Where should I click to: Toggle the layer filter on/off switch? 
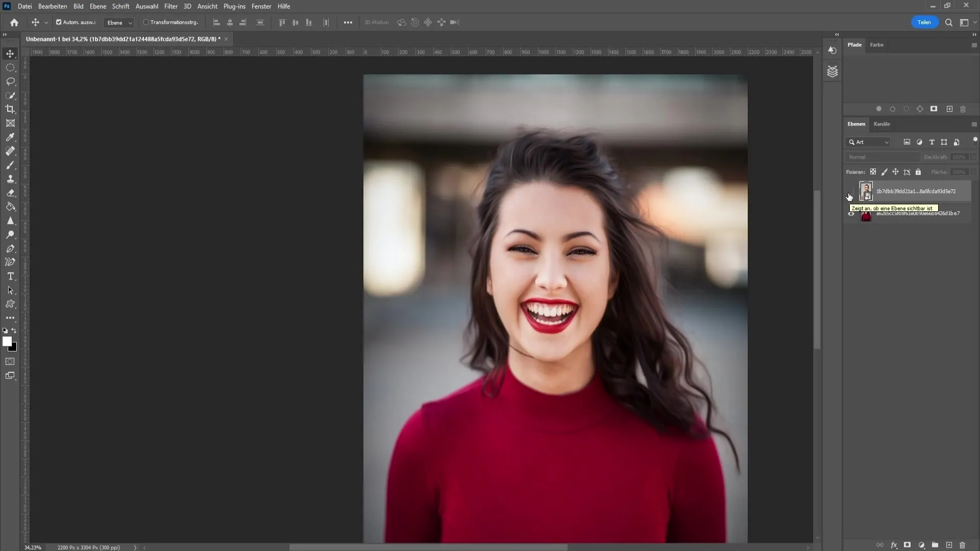975,140
